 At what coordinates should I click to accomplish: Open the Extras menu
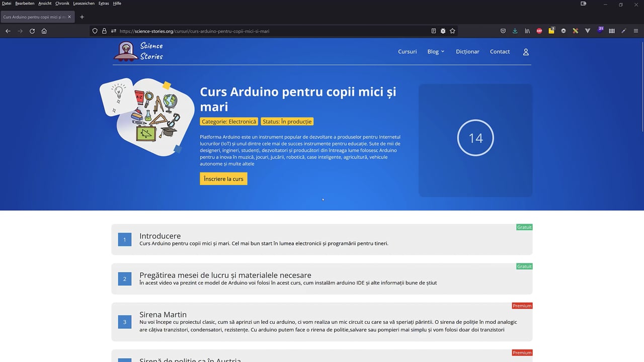104,4
